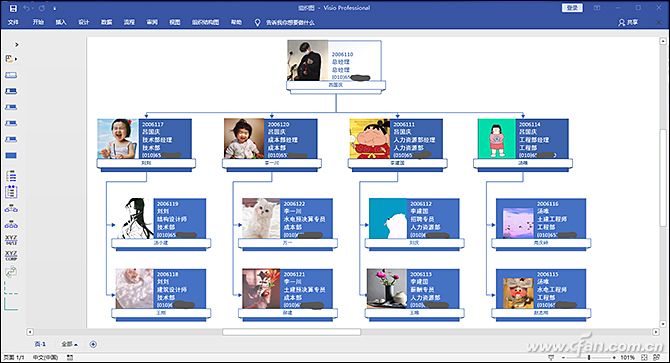Screen dimensions: 670x363
Task: Select the box with ID 2006112
Action: 414,224
